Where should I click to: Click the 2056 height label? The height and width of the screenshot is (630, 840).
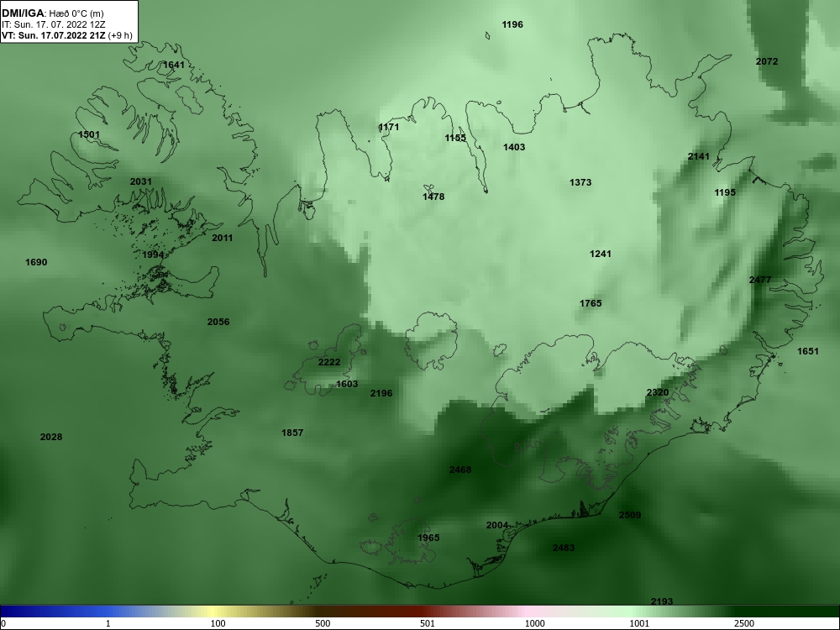[x=218, y=322]
